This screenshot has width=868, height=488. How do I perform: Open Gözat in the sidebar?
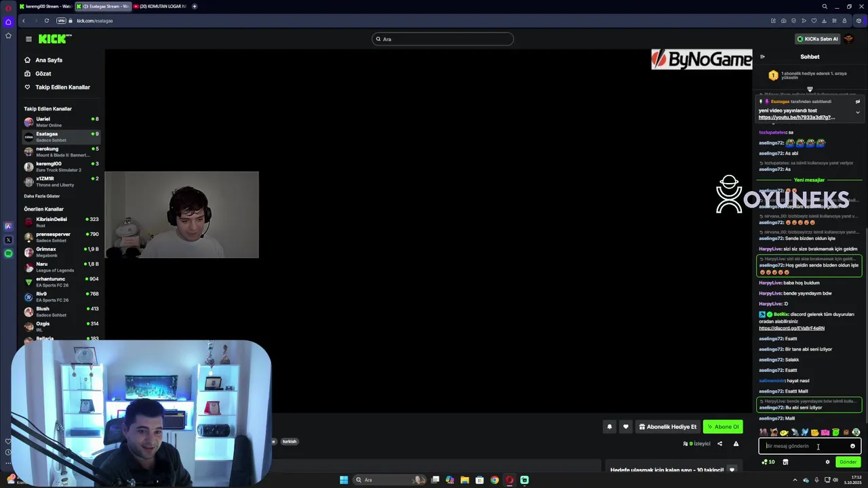pos(43,73)
